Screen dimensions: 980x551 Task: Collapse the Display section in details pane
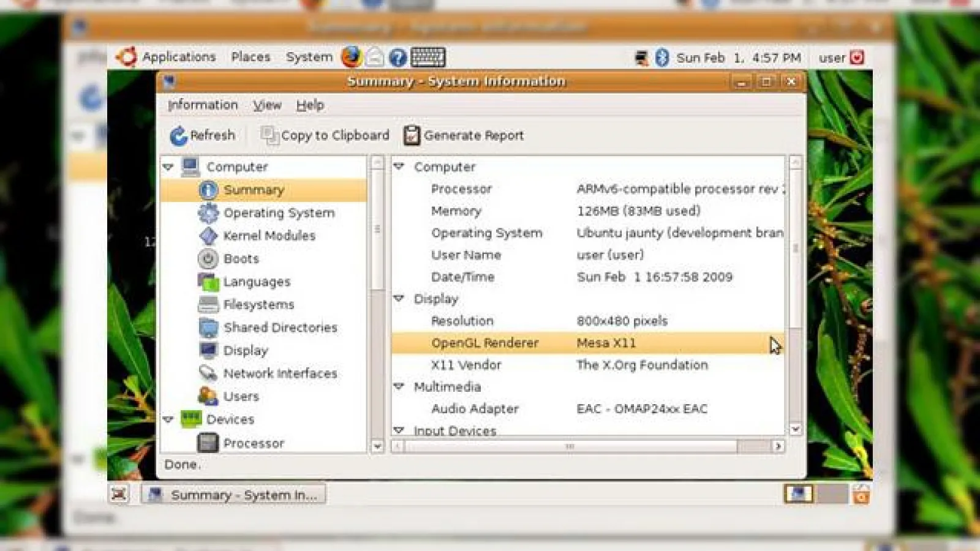tap(399, 298)
